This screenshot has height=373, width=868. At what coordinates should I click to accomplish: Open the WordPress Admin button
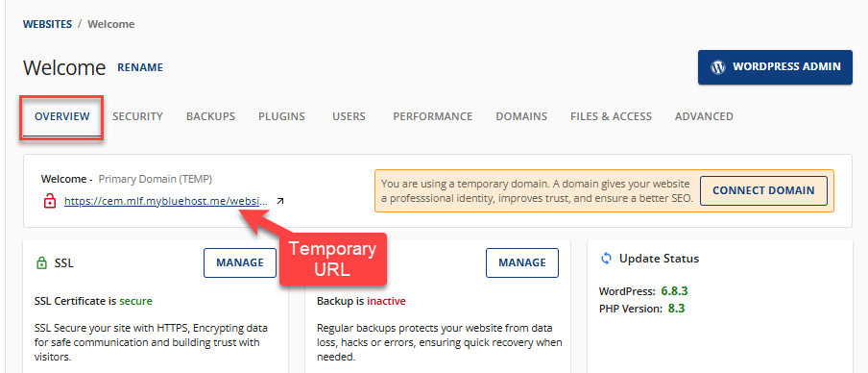775,67
